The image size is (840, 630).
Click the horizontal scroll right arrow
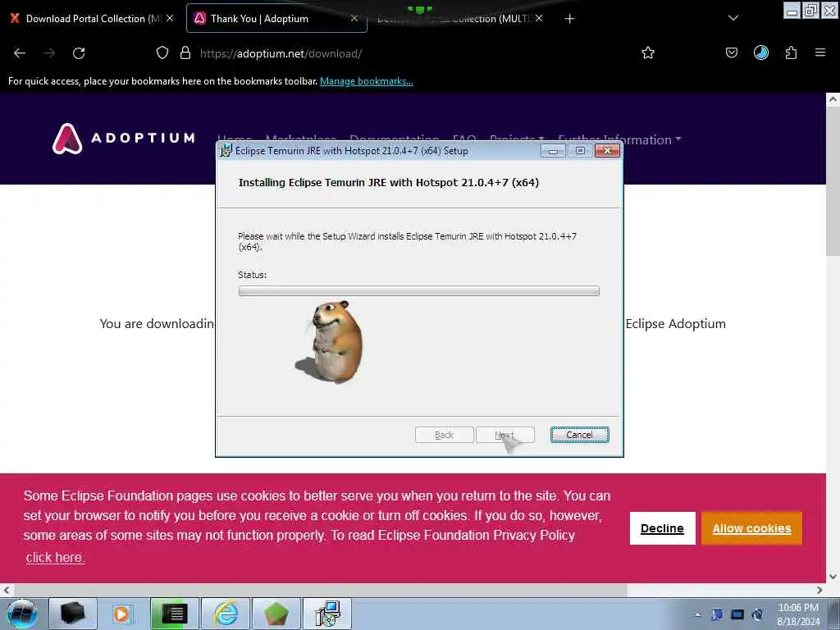819,590
